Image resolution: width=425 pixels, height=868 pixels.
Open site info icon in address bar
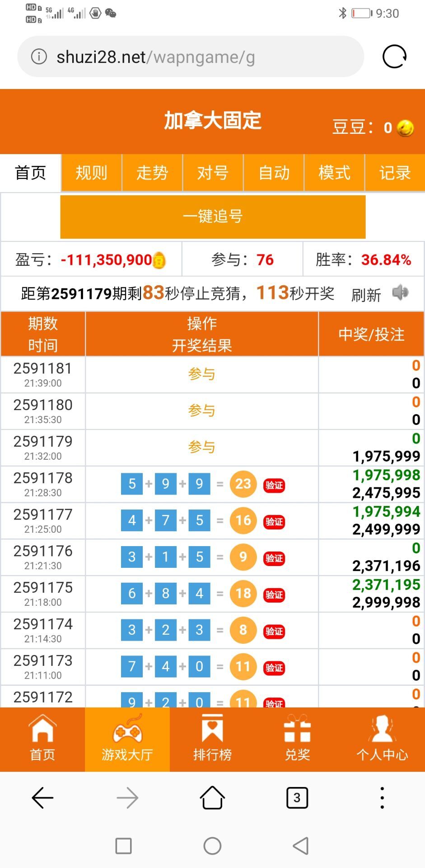coord(39,57)
